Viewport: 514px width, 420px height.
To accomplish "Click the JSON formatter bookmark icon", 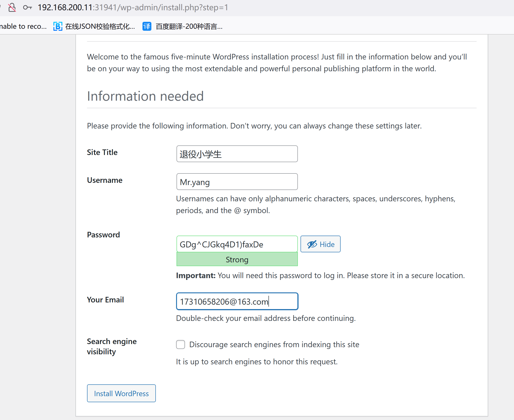I will [58, 26].
